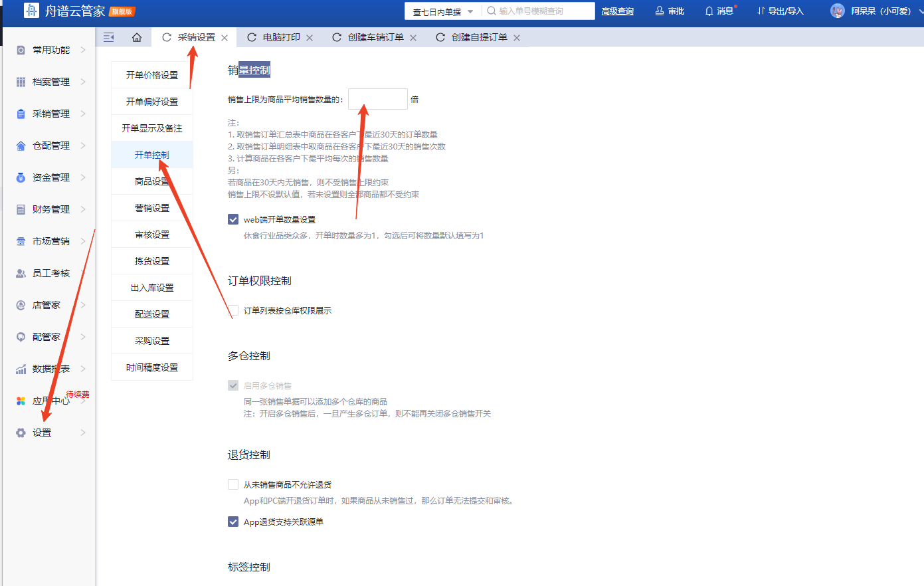
Task: Check 从未销售商品不允许退货 option
Action: pyautogui.click(x=233, y=484)
